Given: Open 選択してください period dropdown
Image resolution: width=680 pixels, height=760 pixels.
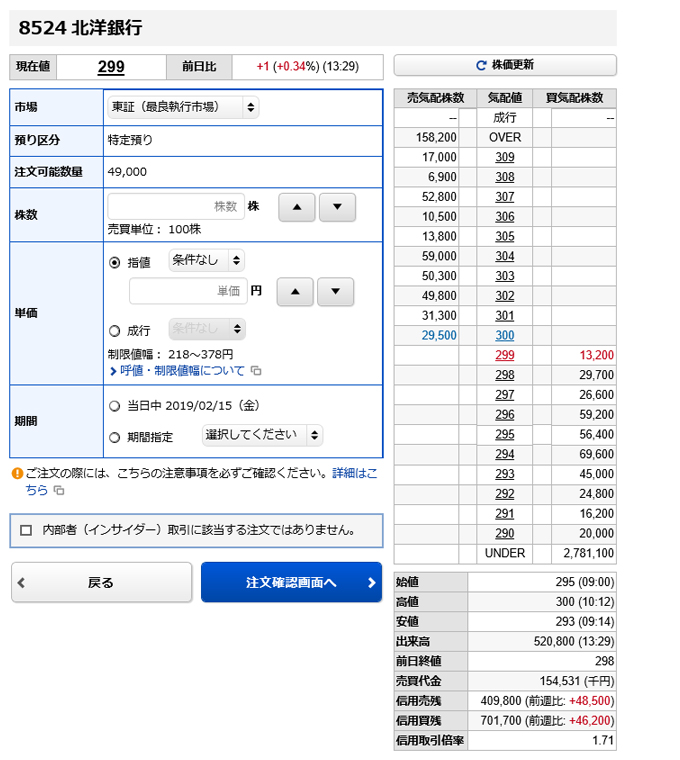Looking at the screenshot, I should (x=262, y=435).
